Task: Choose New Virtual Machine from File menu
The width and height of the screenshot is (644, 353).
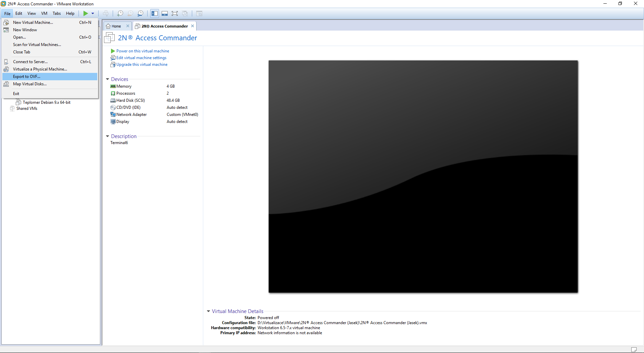Action: [50, 23]
